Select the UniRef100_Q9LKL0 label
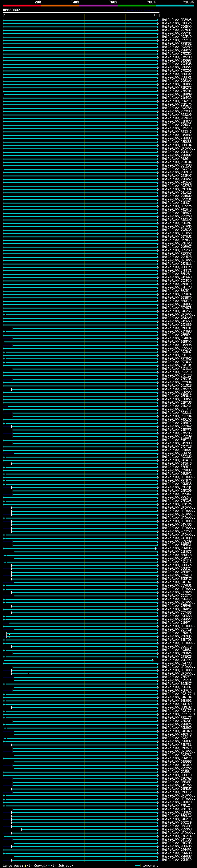Image resolution: width=197 pixels, height=868 pixels. pyautogui.click(x=176, y=152)
